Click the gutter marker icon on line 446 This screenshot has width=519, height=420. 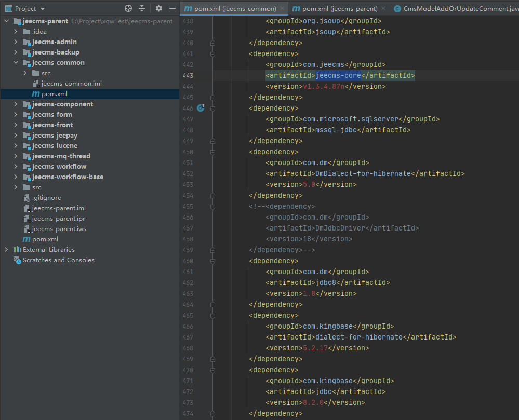pyautogui.click(x=201, y=108)
